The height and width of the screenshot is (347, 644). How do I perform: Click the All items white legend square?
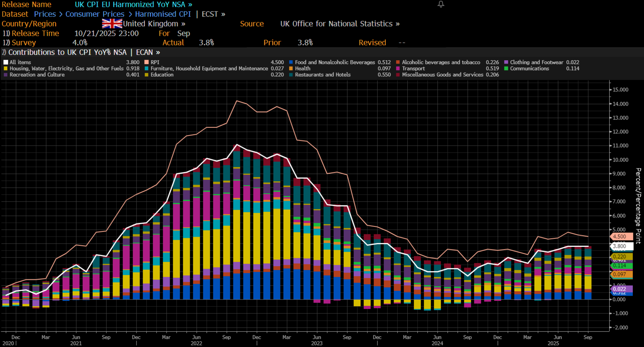point(6,62)
